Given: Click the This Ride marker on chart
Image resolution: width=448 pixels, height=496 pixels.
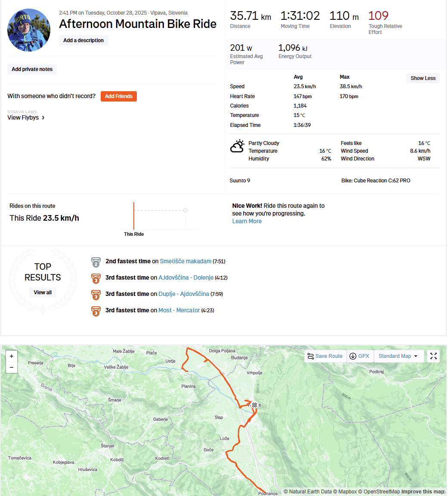Looking at the screenshot, I should pos(134,216).
